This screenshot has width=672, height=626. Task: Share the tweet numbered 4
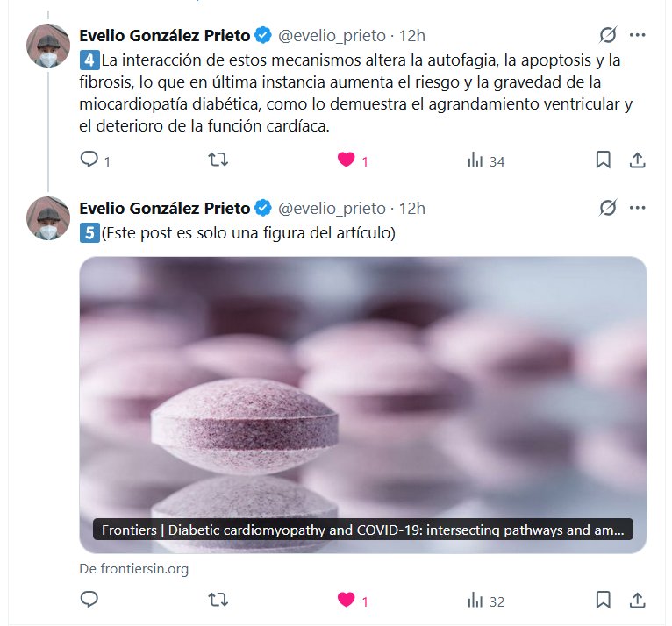click(637, 160)
